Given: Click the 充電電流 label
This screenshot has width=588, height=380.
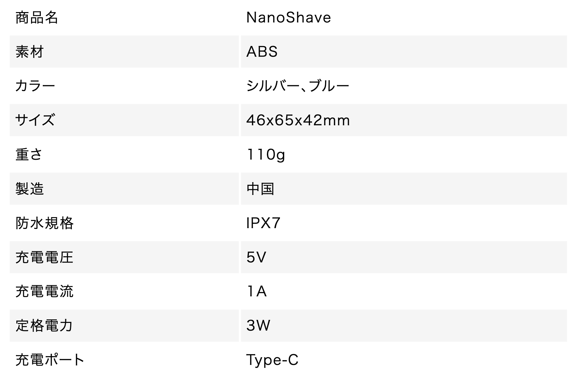Looking at the screenshot, I should (x=44, y=291).
